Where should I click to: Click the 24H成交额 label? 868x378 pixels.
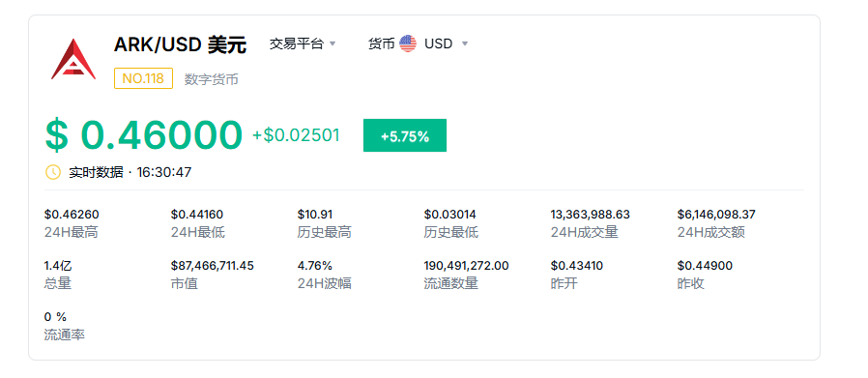pos(710,232)
